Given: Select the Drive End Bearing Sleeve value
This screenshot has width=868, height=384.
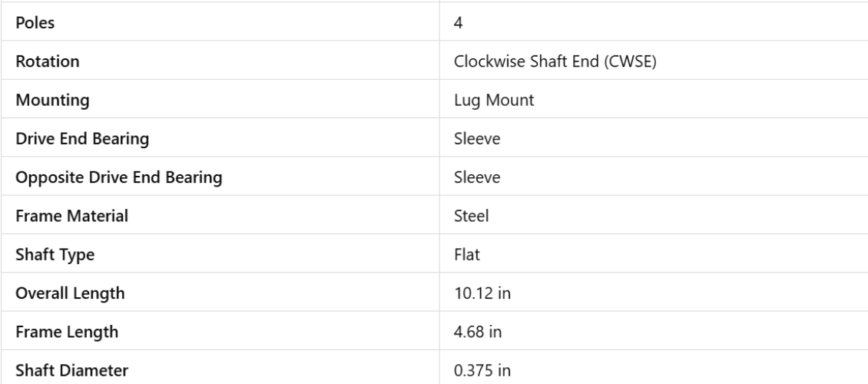Looking at the screenshot, I should tap(472, 139).
